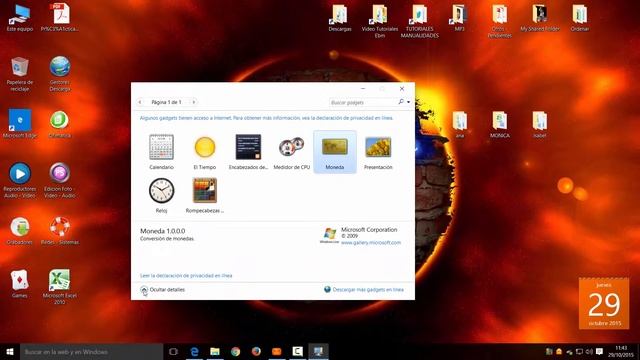The width and height of the screenshot is (640, 360).
Task: Open the search options dropdown arrow
Action: pyautogui.click(x=408, y=102)
